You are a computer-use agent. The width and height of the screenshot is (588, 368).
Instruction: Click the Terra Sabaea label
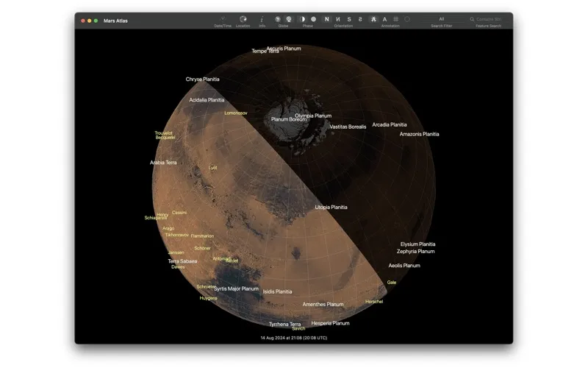[x=182, y=261]
